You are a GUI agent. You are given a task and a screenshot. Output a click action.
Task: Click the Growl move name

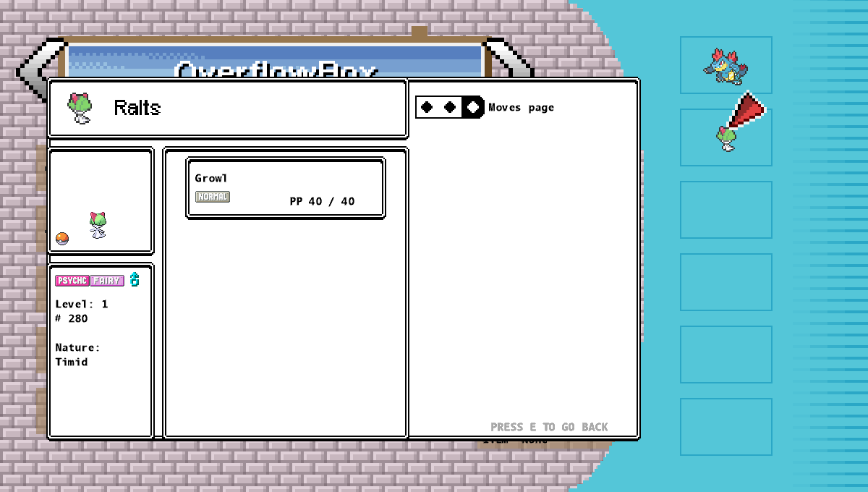click(211, 178)
